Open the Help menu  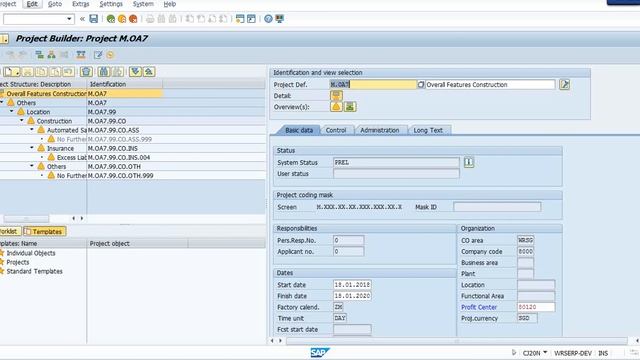point(169,4)
